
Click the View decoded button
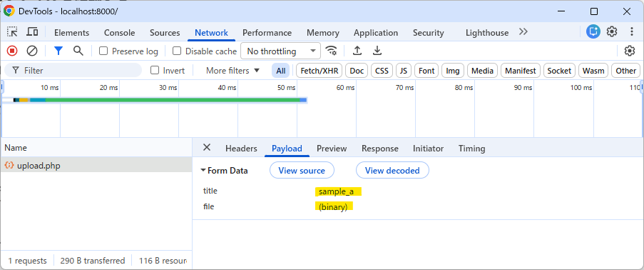click(392, 171)
